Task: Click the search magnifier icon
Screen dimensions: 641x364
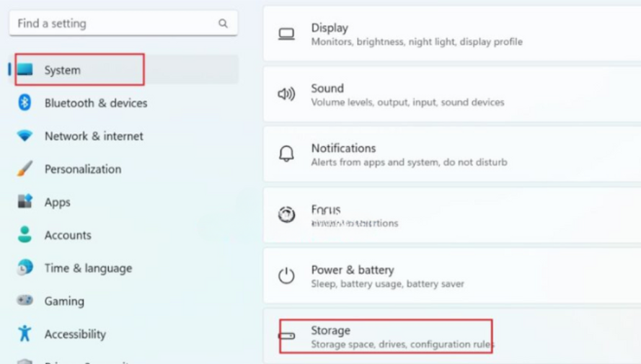Action: coord(223,23)
